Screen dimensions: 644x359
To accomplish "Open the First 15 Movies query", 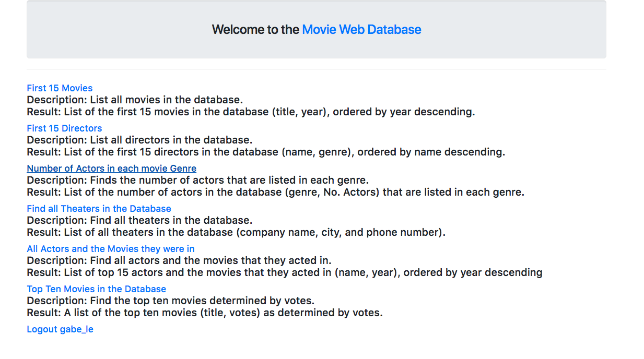I will 60,88.
